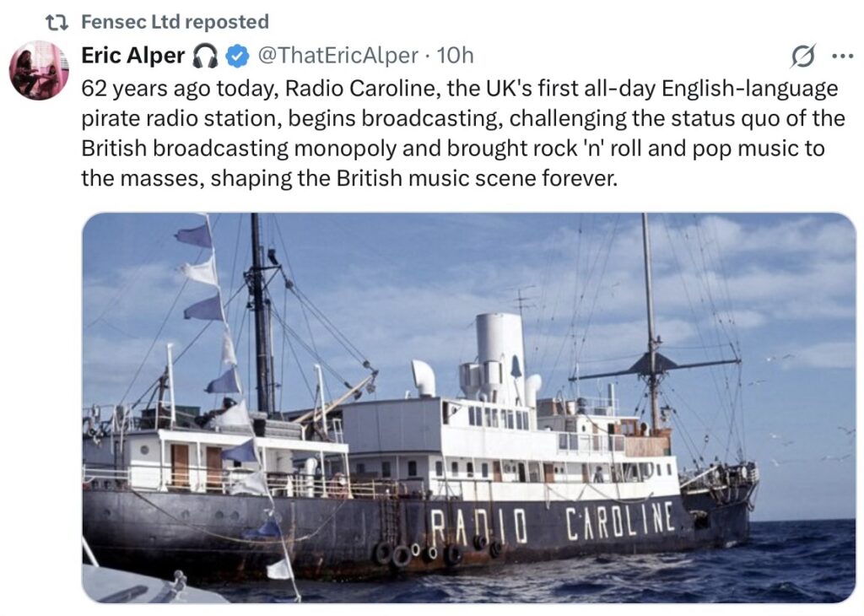Click the blue verified checkmark badge

(x=237, y=57)
